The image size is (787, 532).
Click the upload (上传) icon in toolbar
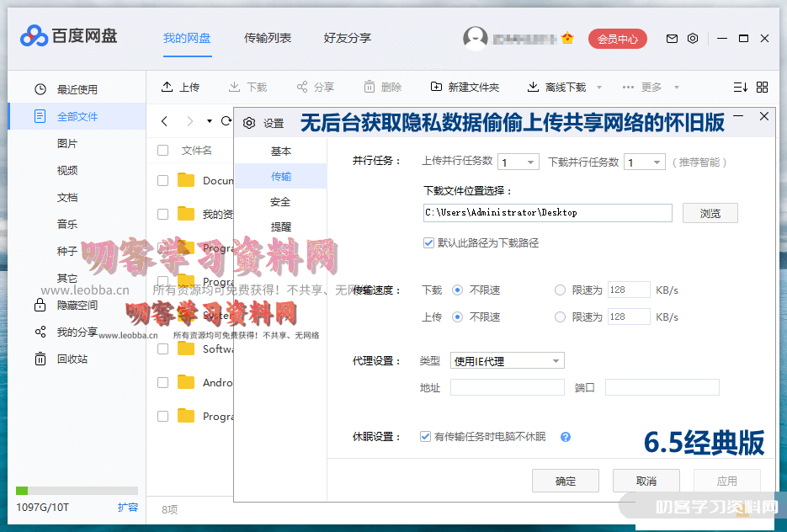pyautogui.click(x=166, y=87)
